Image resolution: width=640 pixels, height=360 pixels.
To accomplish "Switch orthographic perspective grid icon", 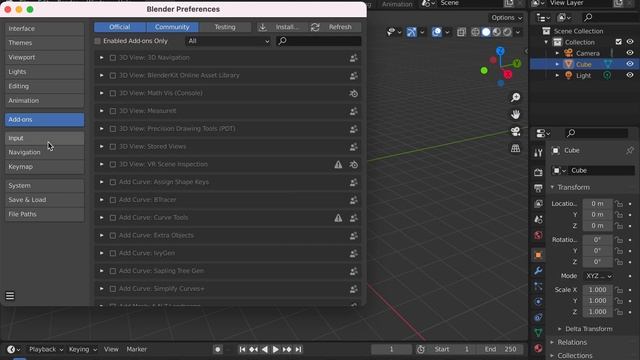I will (516, 148).
